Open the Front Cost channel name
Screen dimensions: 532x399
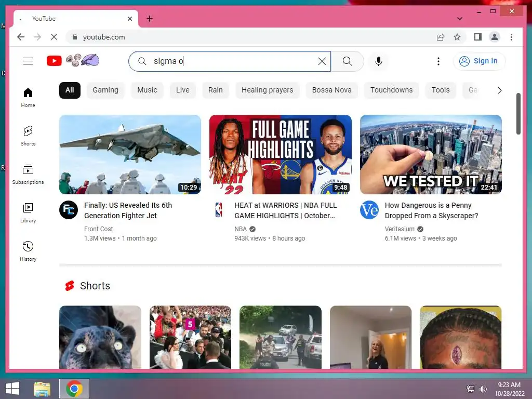[x=98, y=229]
